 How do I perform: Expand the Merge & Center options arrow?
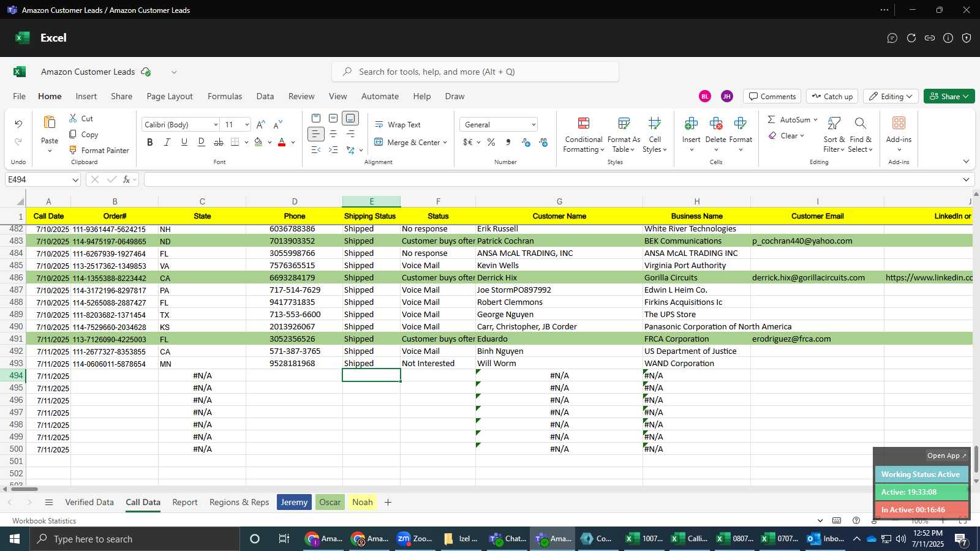tap(445, 143)
